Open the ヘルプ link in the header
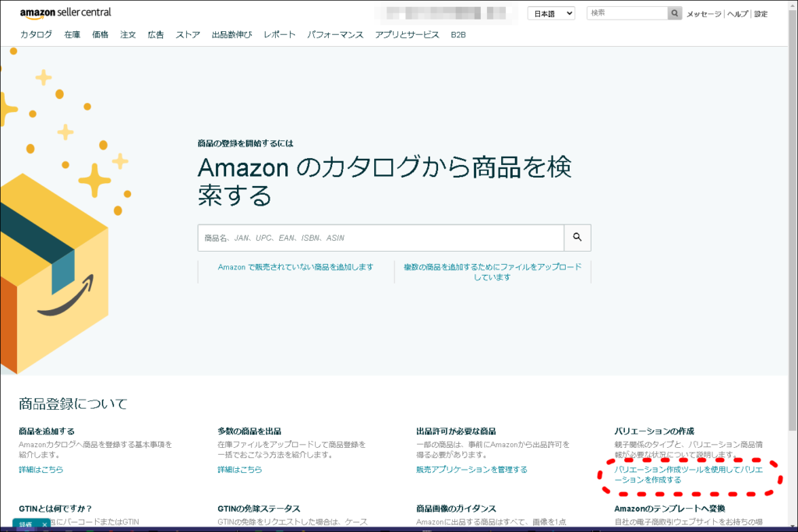Viewport: 798px width, 532px height. [737, 14]
